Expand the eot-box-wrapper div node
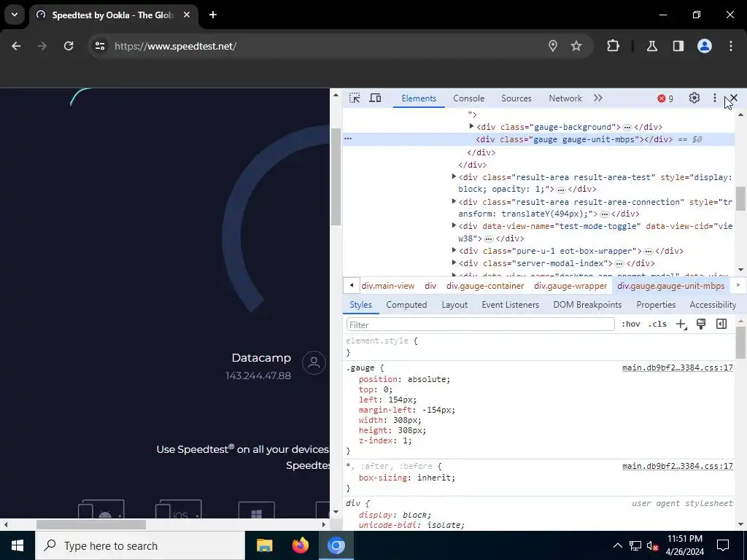Viewport: 747px width, 560px height. coord(454,250)
